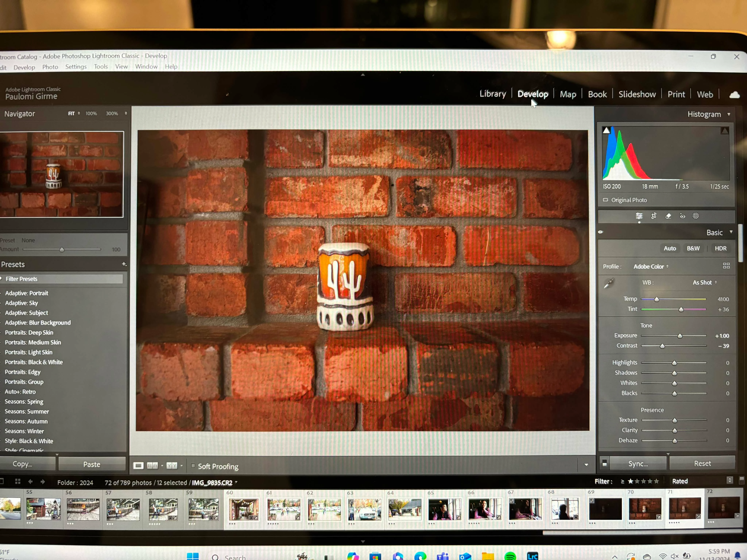Open the Settings menu
Viewport: 747px width, 560px height.
76,67
